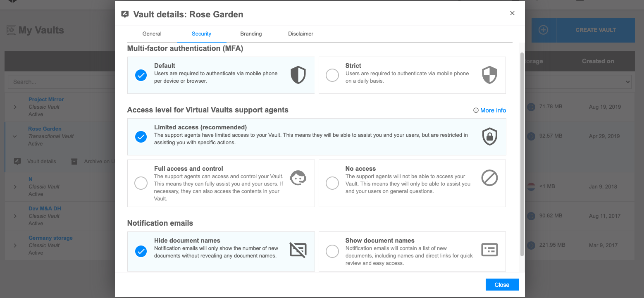Click the Limited access padlock shield icon
644x298 pixels.
pos(489,137)
